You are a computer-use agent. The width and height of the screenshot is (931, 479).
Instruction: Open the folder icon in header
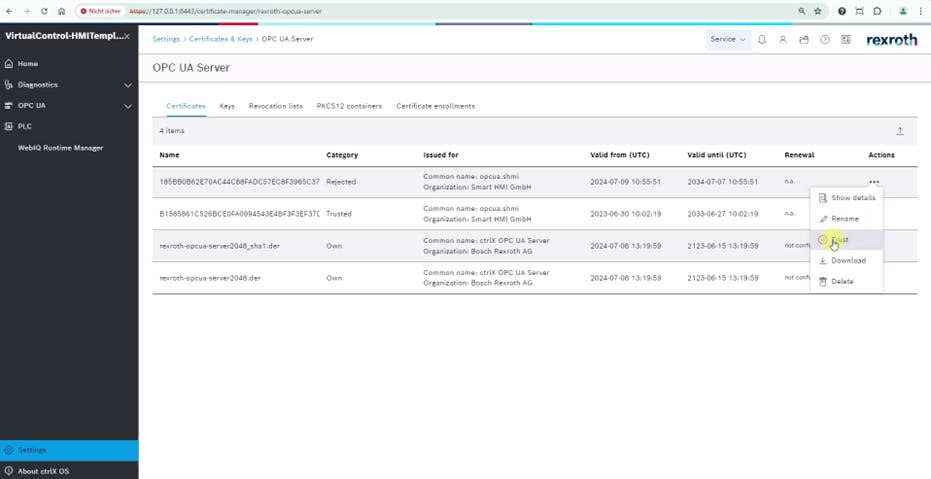tap(804, 40)
